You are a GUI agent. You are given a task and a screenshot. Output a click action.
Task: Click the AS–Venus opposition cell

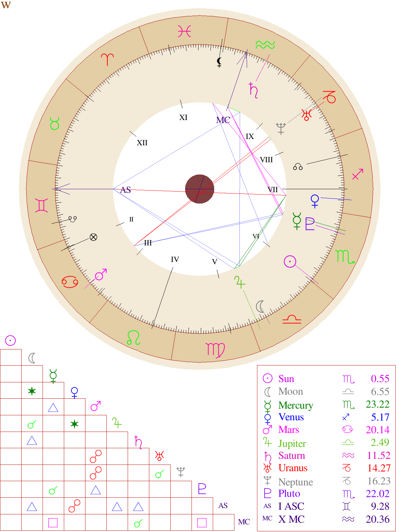pyautogui.click(x=74, y=506)
